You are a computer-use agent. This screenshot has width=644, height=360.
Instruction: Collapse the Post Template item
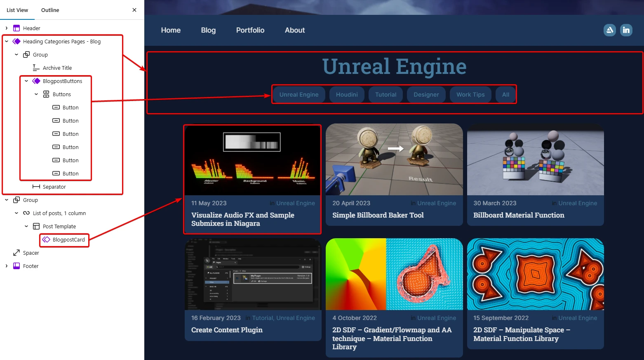[x=26, y=226]
